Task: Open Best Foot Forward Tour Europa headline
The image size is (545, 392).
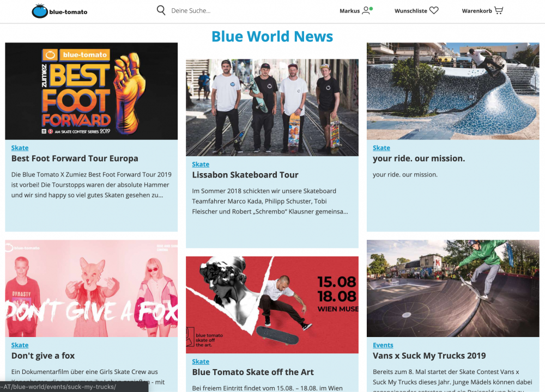Action: (x=75, y=158)
